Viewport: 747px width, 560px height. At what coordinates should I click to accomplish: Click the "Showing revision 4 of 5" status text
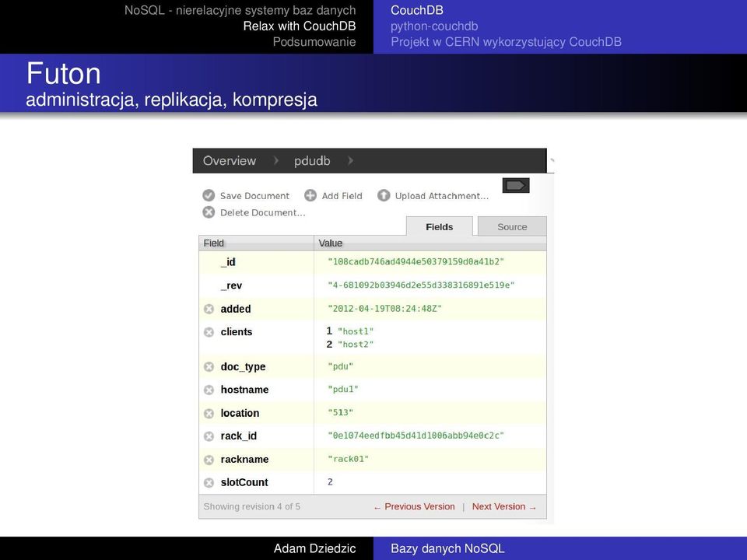pos(251,506)
